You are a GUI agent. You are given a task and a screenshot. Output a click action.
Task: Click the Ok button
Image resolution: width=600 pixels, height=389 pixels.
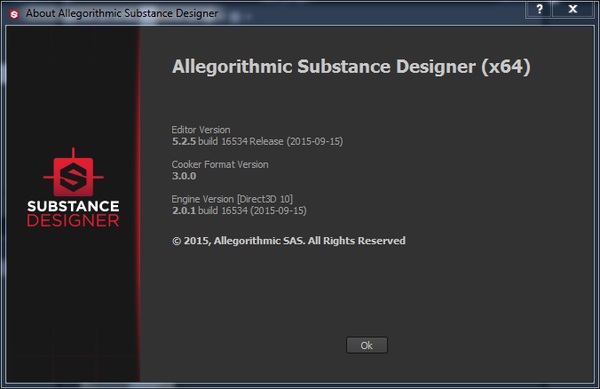tap(367, 345)
